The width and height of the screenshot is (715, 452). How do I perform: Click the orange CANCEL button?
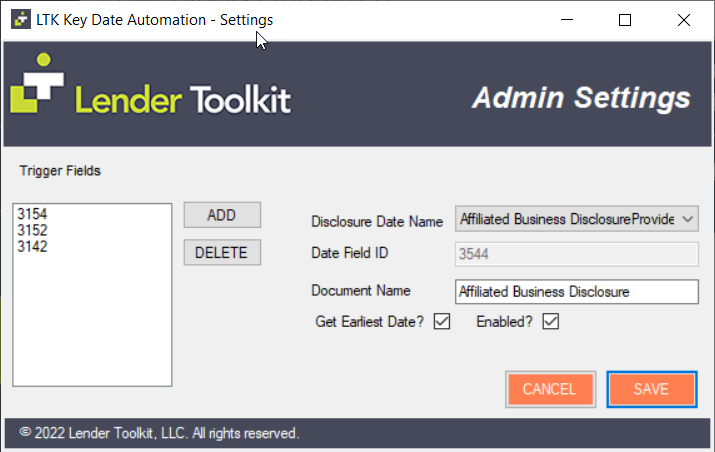(x=549, y=389)
